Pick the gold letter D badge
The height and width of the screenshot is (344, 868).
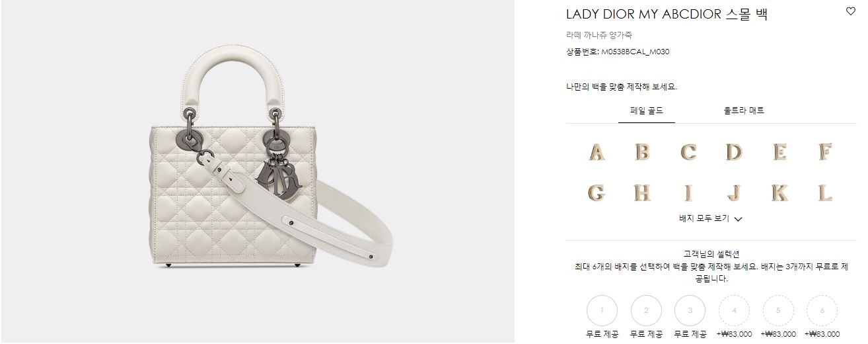[734, 152]
